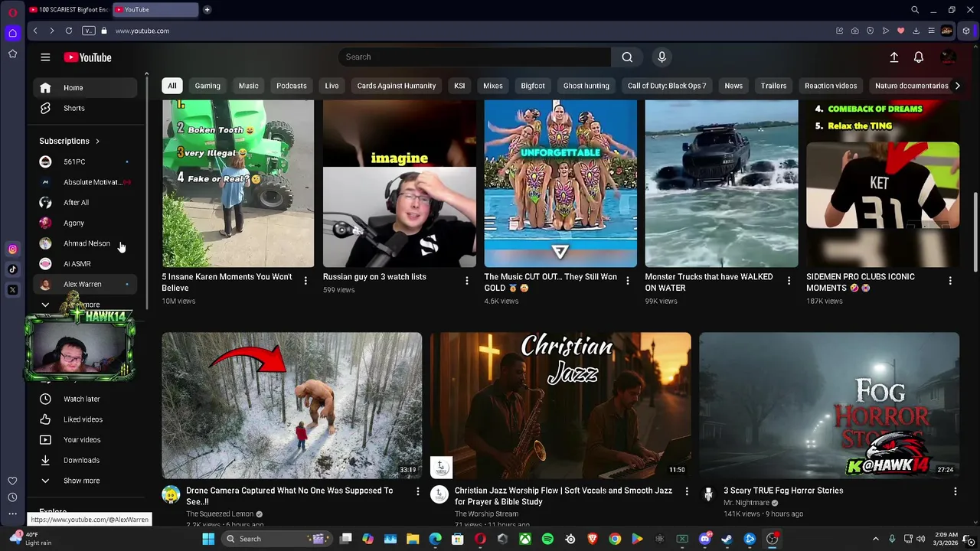The height and width of the screenshot is (551, 980).
Task: Go to Home in the sidebar
Action: coord(85,88)
